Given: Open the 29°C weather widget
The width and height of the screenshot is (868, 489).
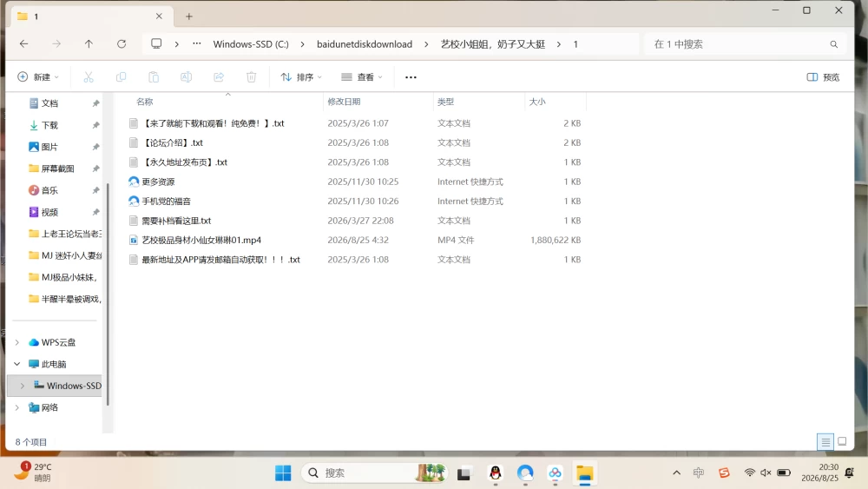Looking at the screenshot, I should point(33,472).
